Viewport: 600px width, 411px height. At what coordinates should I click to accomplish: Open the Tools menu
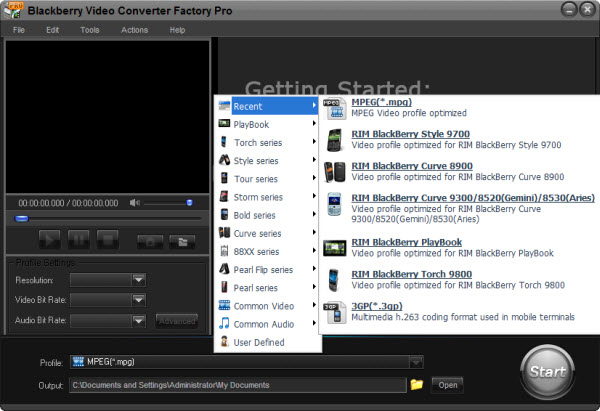[x=90, y=30]
